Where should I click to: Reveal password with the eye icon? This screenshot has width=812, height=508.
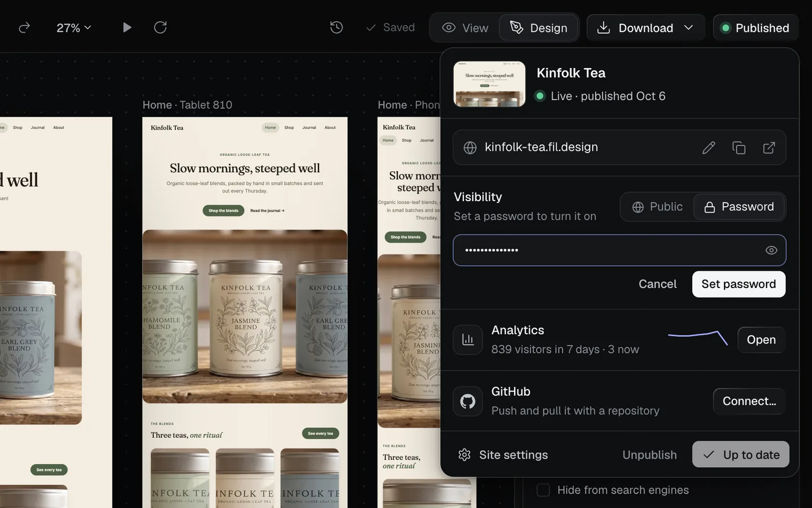pos(771,250)
